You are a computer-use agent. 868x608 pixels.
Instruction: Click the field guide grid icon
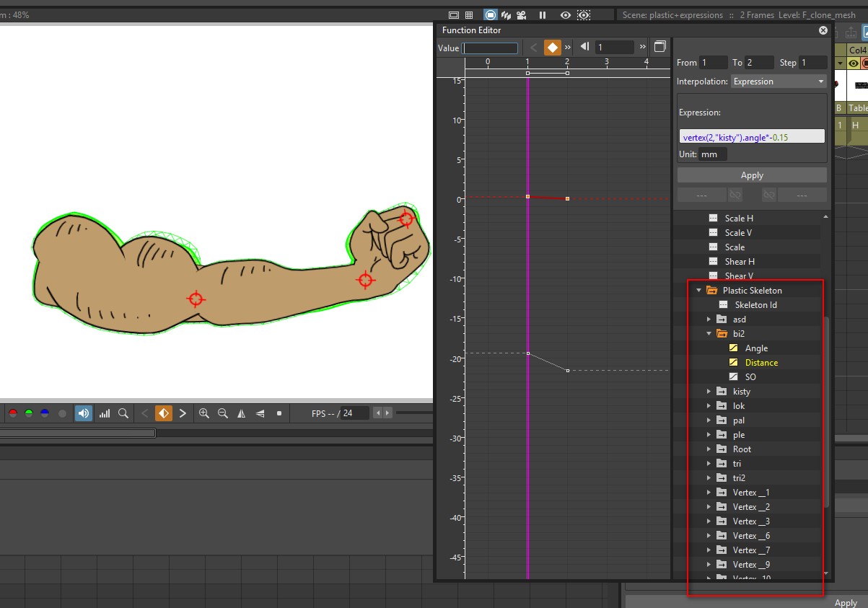pos(469,15)
